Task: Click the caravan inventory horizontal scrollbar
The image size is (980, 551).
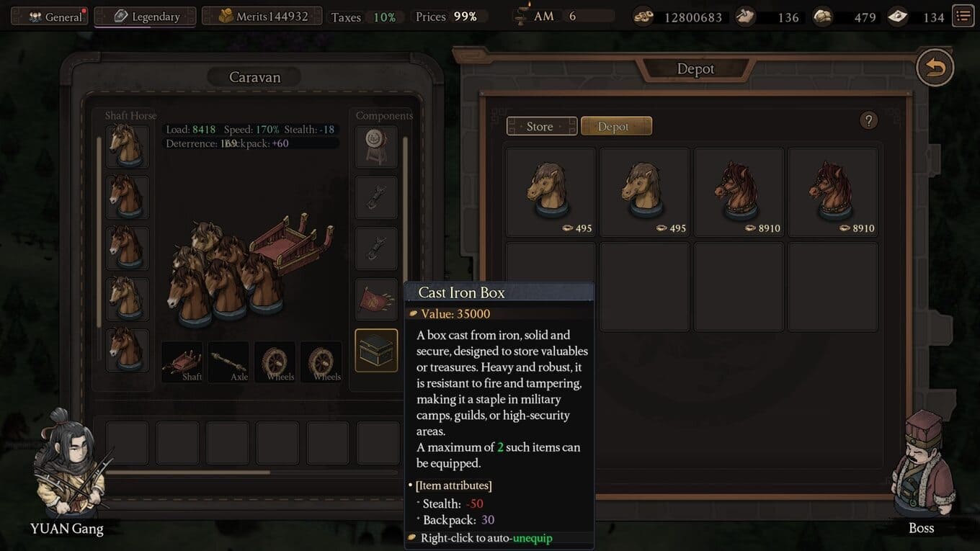Action: (188, 472)
